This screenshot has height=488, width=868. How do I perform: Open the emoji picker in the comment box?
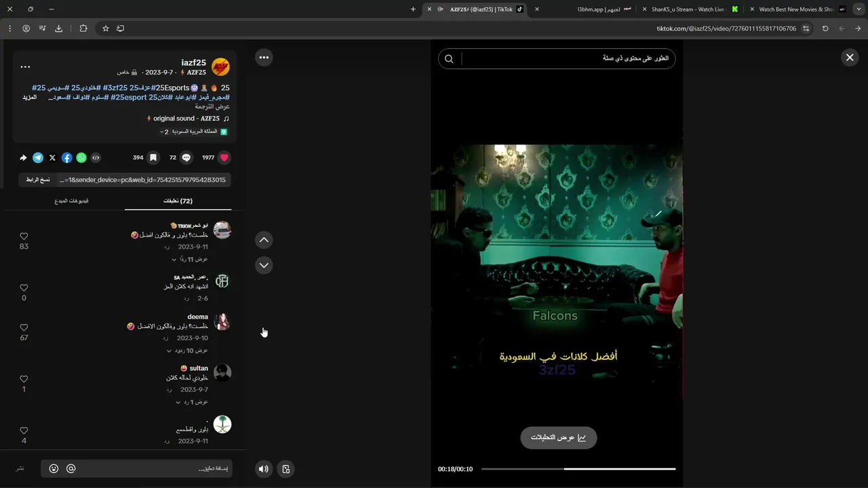click(54, 468)
